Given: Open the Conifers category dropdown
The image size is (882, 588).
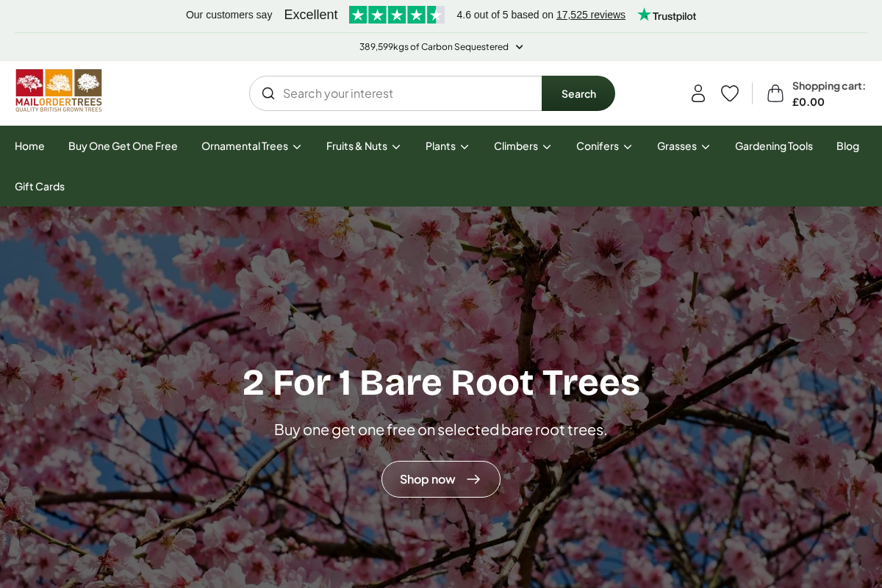Looking at the screenshot, I should click(628, 146).
